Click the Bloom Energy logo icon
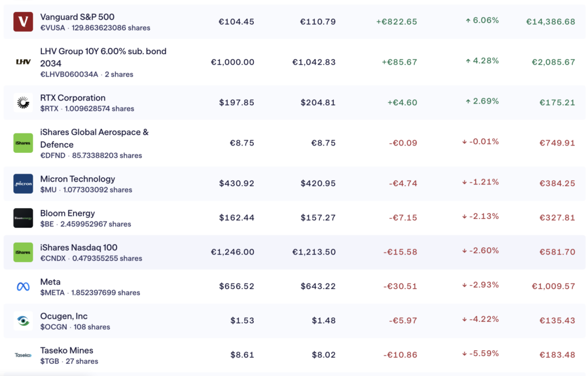This screenshot has width=588, height=376. click(23, 218)
